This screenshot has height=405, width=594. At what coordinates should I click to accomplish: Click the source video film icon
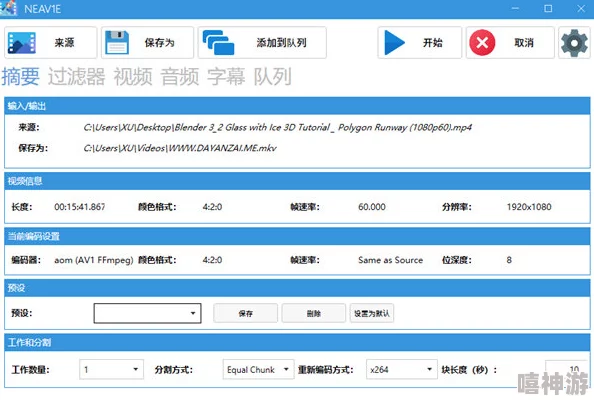(22, 43)
